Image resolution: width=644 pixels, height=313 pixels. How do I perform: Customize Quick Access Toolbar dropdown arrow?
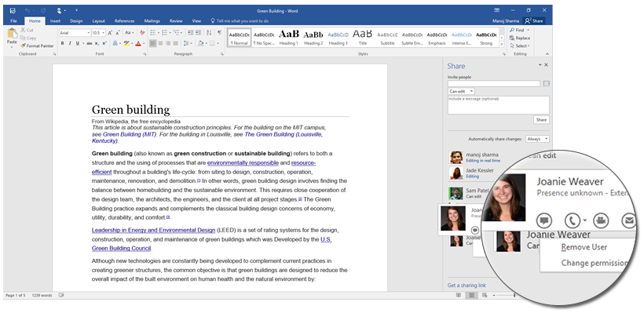76,10
